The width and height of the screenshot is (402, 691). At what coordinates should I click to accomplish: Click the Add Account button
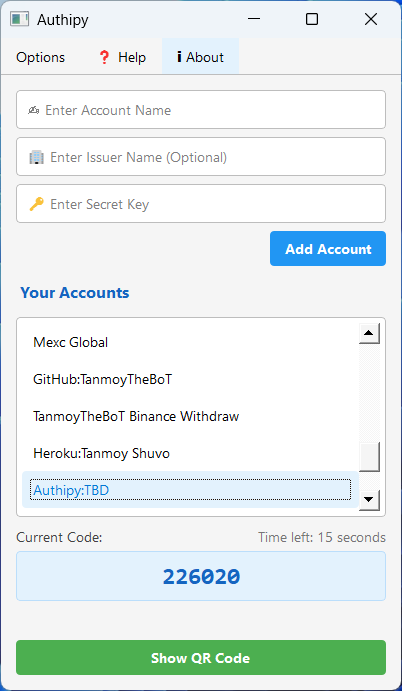point(328,249)
